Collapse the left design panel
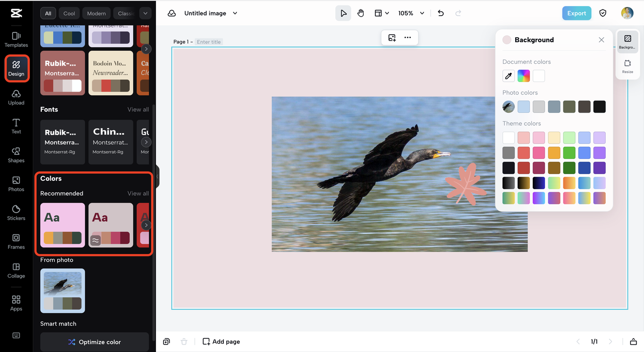Viewport: 644px width, 352px height. [157, 177]
